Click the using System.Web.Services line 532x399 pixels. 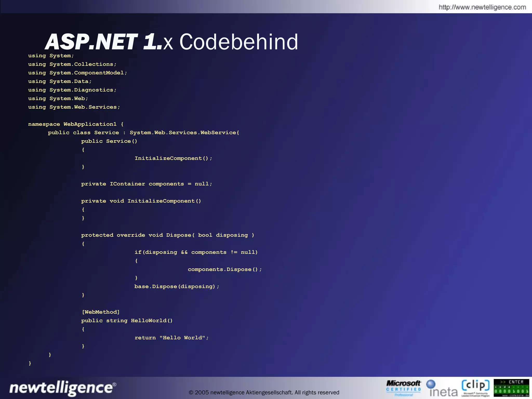74,107
